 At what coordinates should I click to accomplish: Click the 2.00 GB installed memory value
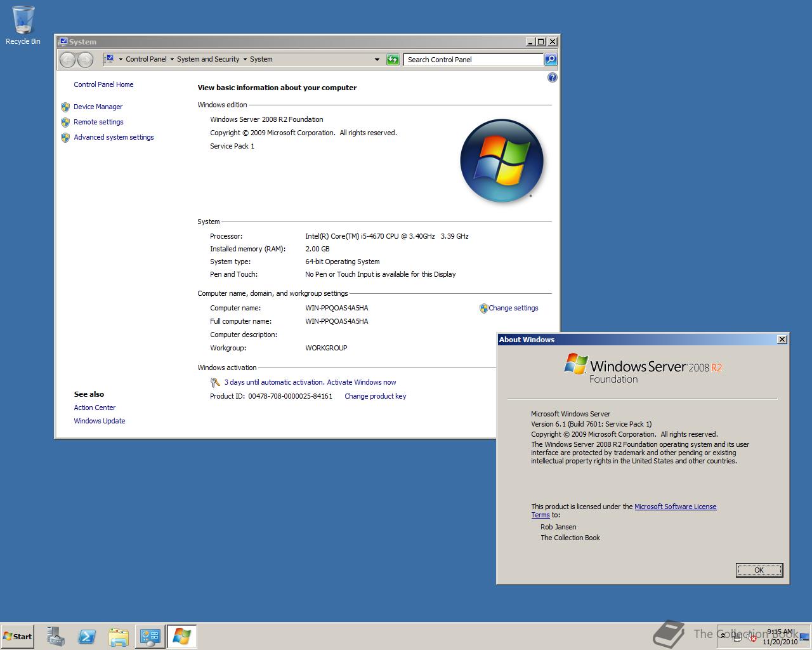317,249
